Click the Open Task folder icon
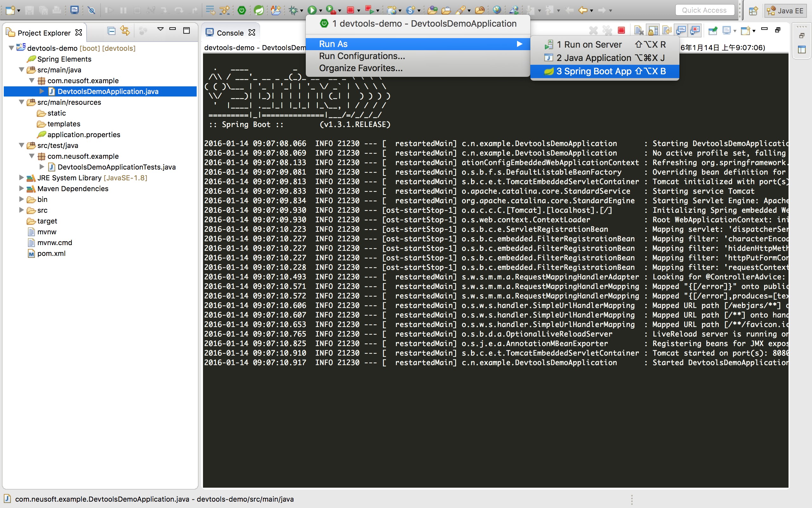 (446, 10)
